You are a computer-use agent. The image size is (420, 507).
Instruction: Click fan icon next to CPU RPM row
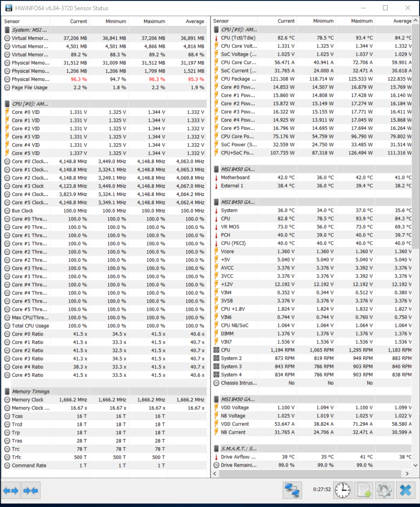coord(216,350)
